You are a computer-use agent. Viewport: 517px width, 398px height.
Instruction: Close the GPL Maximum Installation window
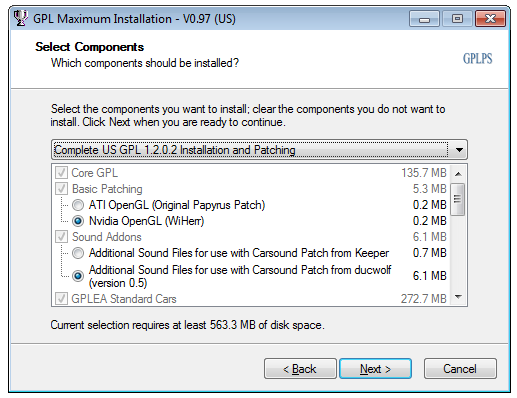(490, 19)
